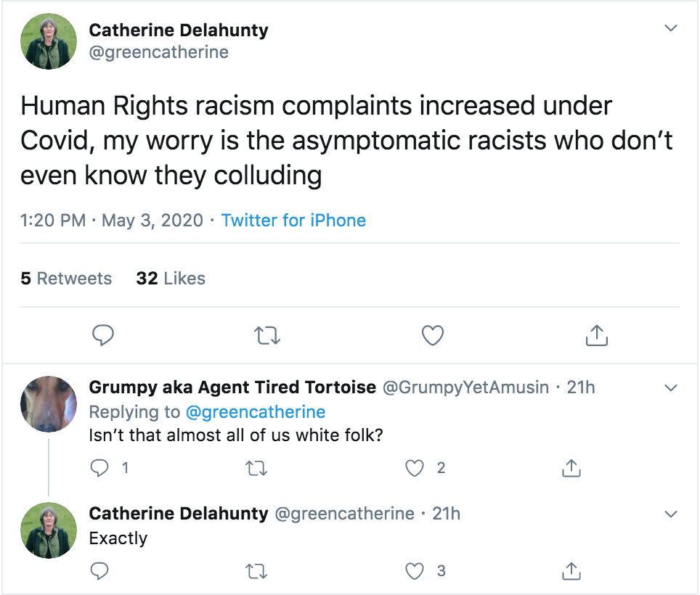View the 5 Retweets list
The image size is (700, 595).
(66, 279)
